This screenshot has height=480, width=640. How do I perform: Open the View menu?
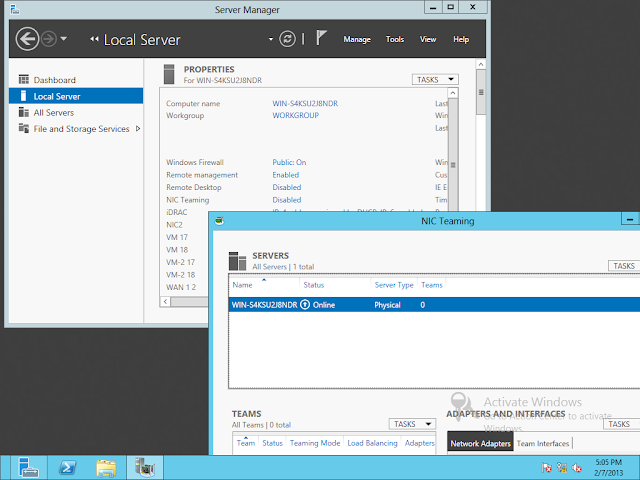[428, 39]
